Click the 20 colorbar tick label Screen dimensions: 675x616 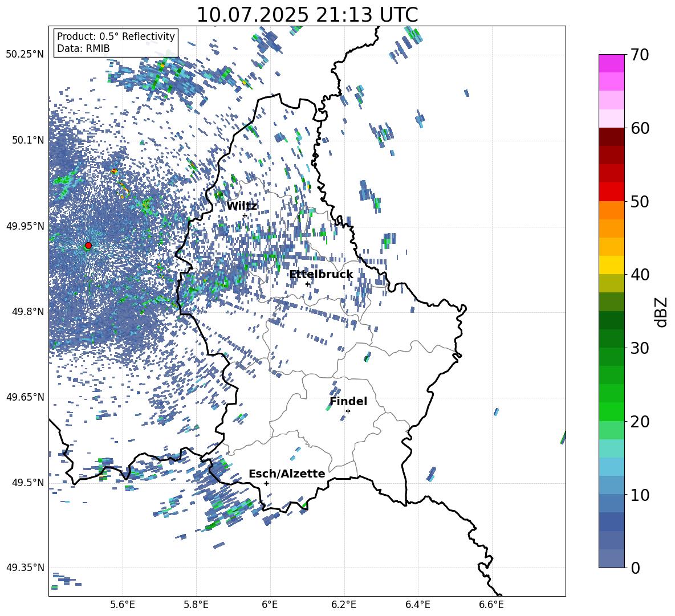tap(640, 422)
